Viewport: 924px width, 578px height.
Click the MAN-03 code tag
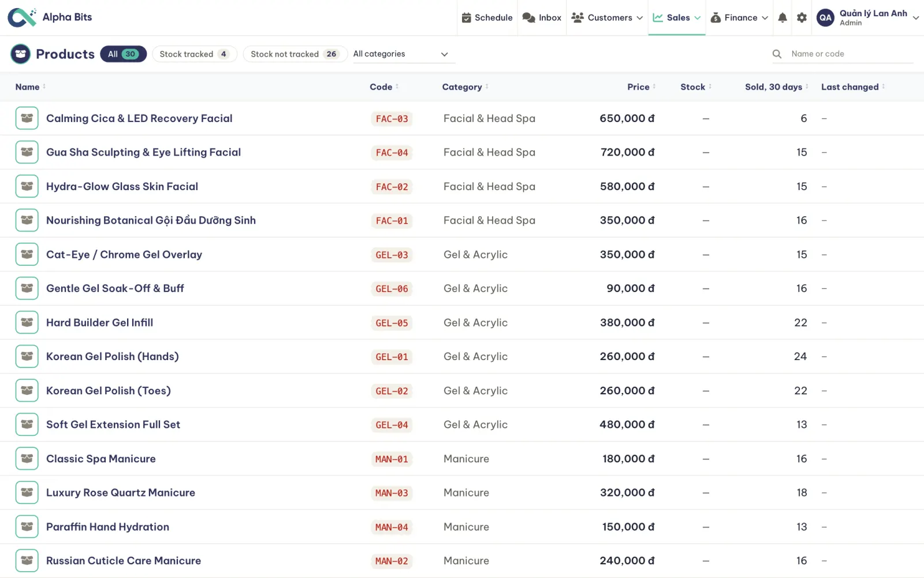tap(392, 493)
